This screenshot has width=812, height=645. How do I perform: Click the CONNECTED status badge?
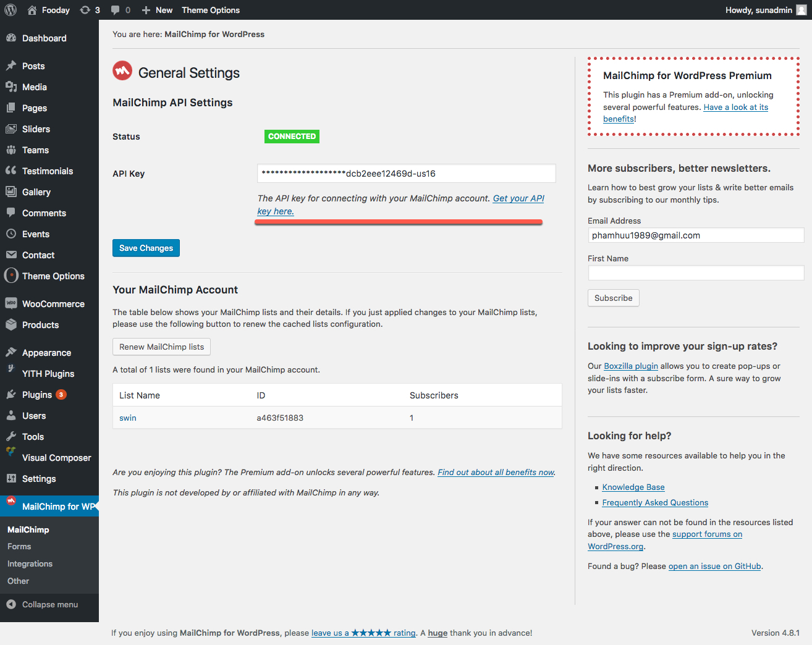(x=292, y=137)
